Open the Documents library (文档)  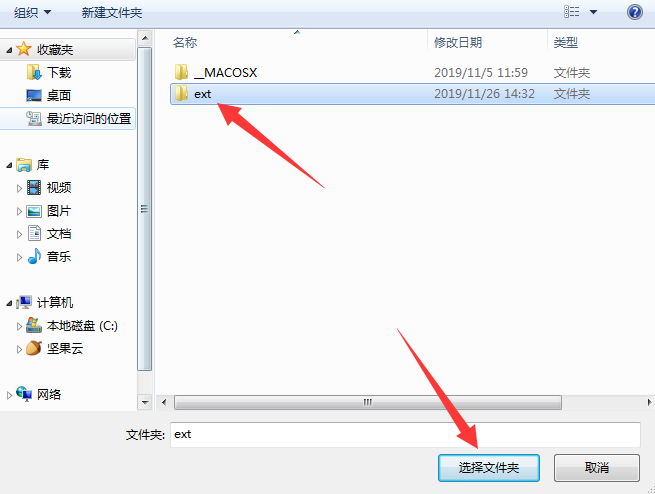click(x=59, y=233)
